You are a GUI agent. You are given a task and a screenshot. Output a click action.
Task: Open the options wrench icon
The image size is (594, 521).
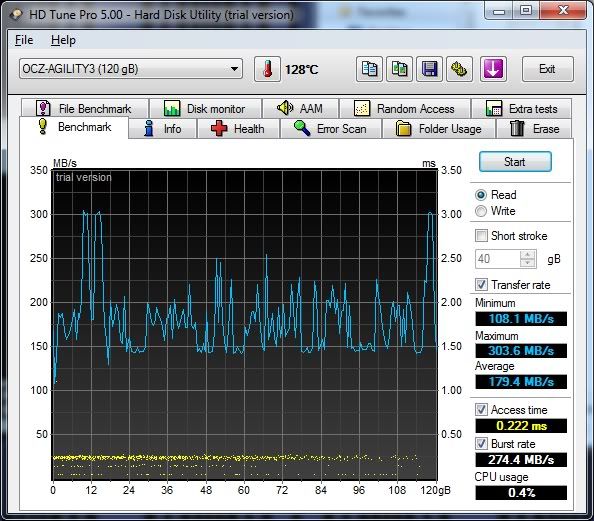(x=459, y=69)
